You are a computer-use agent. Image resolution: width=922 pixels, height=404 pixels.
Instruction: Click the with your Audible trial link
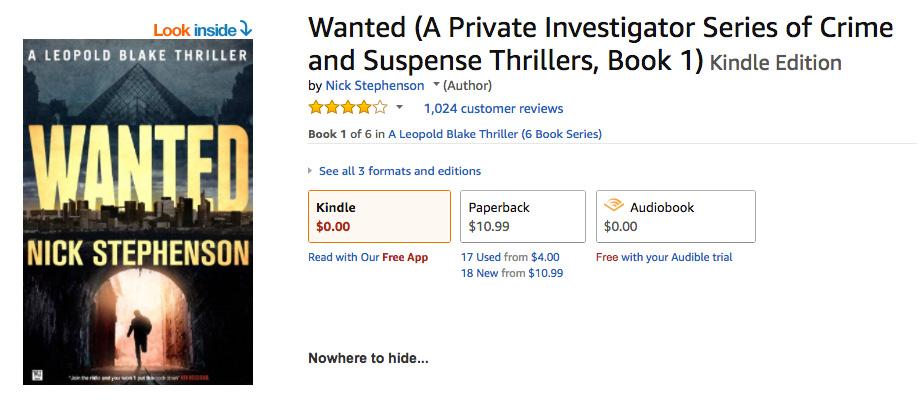(677, 257)
